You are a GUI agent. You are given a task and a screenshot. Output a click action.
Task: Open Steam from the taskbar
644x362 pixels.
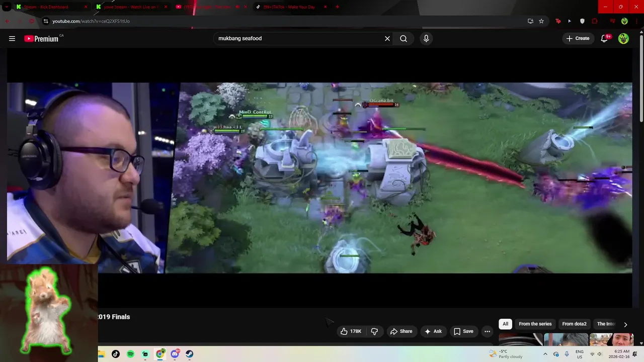[190, 354]
